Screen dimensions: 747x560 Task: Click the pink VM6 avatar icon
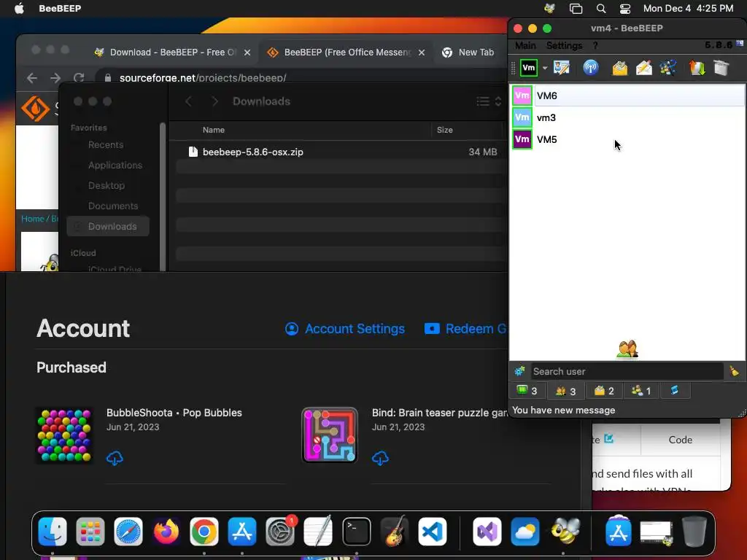(x=522, y=96)
